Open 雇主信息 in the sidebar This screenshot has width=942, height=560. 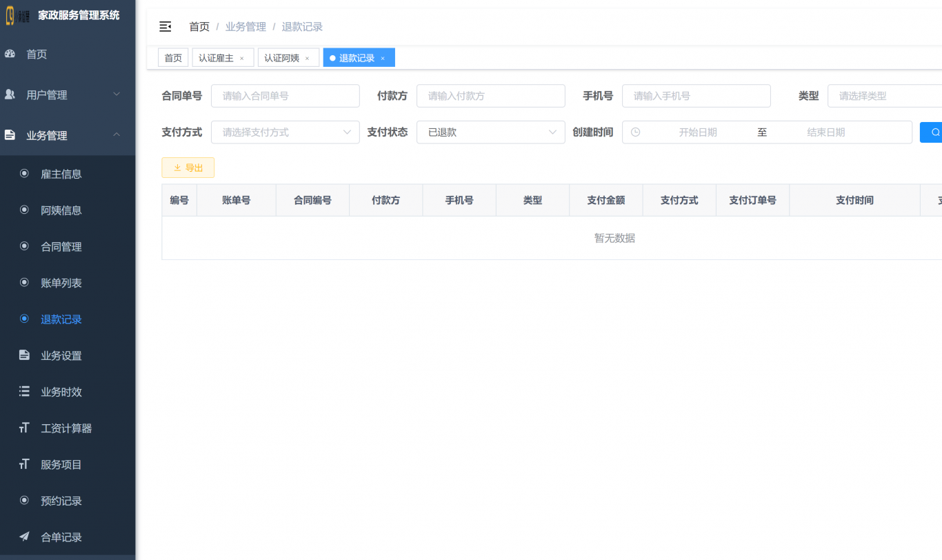coord(68,174)
